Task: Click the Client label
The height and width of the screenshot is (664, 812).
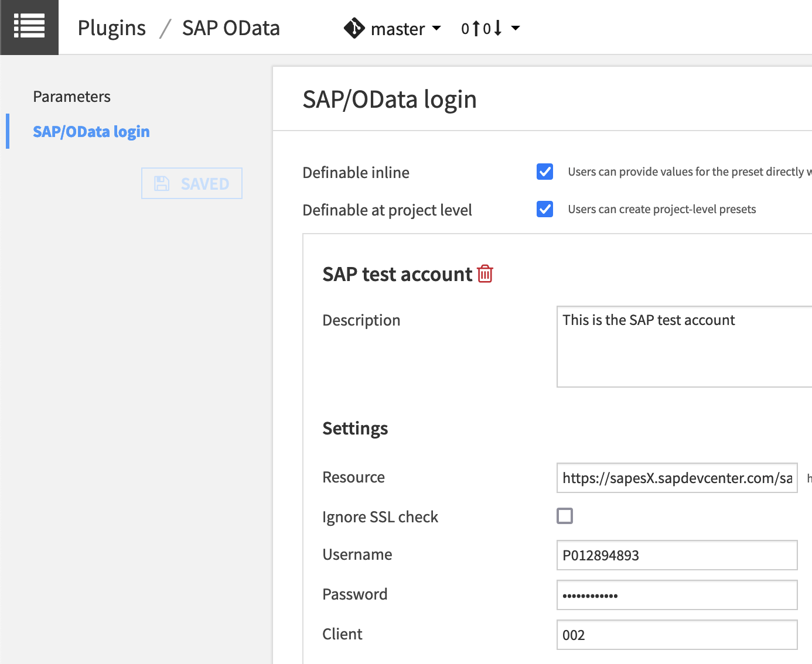Action: coord(342,634)
